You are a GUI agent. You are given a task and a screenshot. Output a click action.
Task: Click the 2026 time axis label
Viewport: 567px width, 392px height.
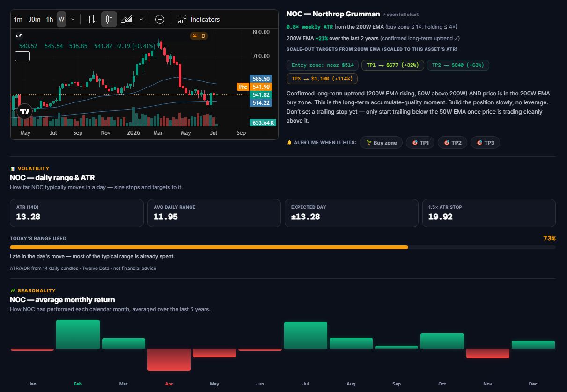134,133
